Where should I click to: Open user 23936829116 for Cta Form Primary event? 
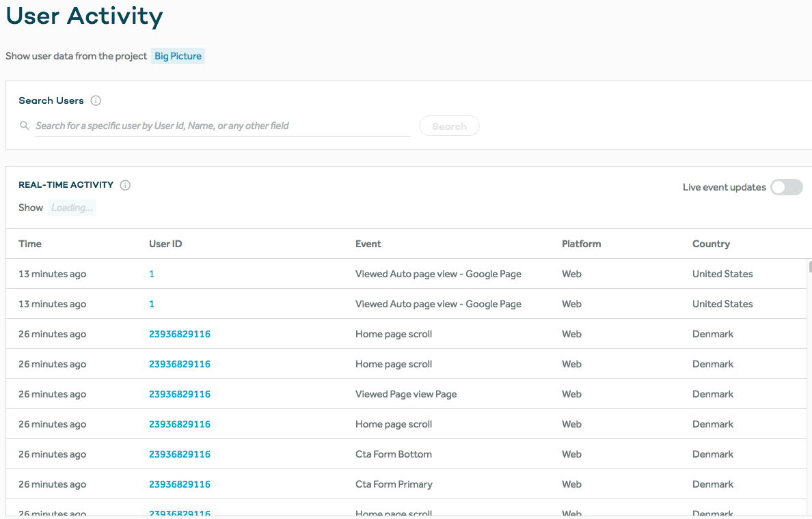[x=180, y=484]
